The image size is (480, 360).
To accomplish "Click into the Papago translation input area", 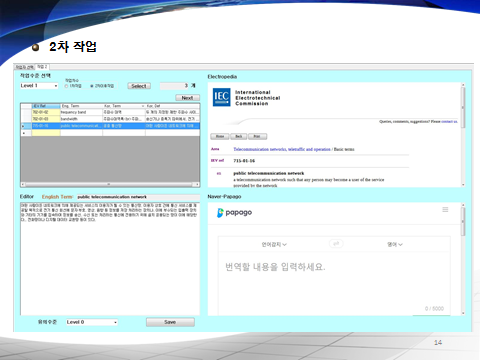I will [x=334, y=280].
